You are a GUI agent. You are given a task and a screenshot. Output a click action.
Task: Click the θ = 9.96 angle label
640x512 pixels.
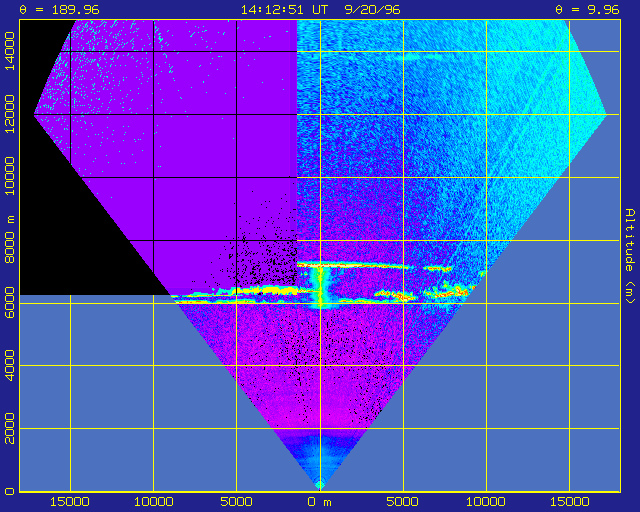(x=588, y=9)
